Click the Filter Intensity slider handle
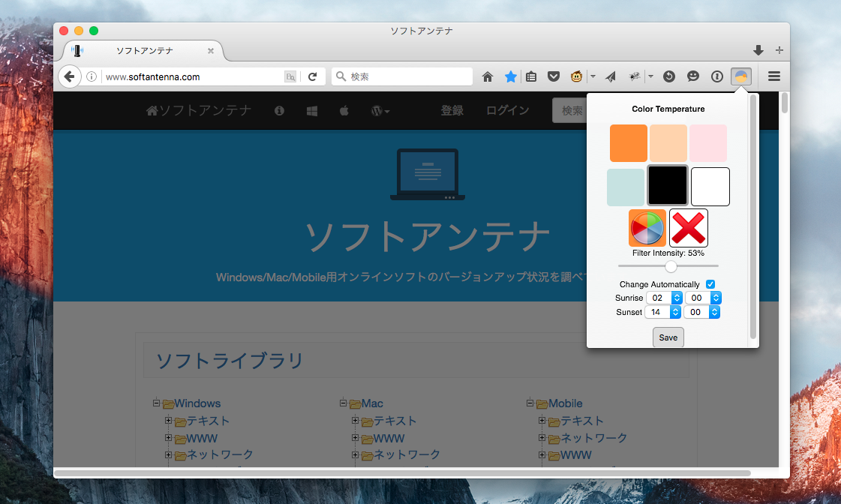 (671, 266)
